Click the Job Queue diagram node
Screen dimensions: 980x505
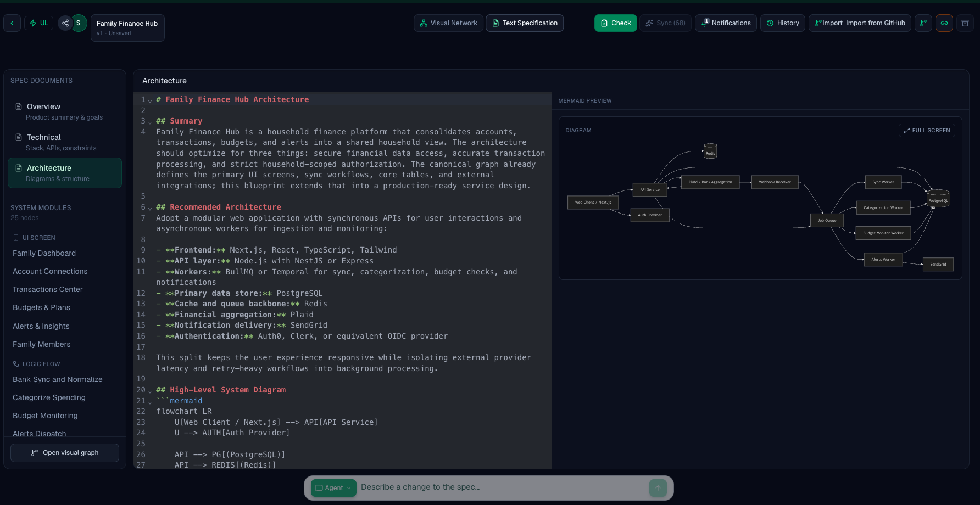(827, 221)
